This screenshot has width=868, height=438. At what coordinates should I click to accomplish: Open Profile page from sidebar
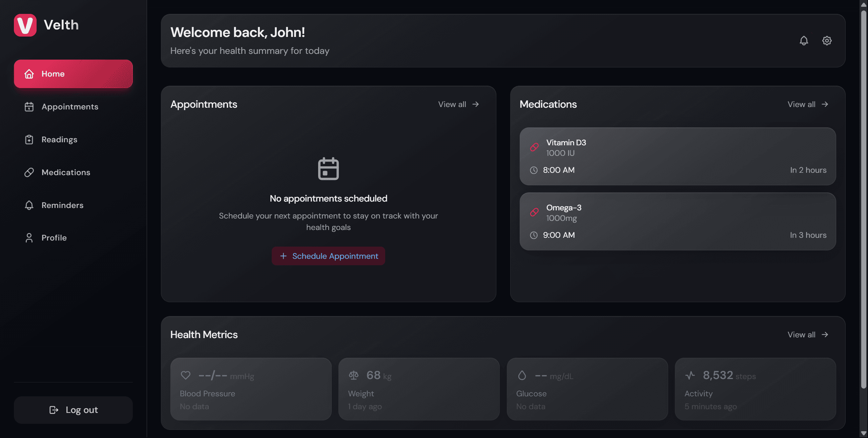tap(73, 238)
